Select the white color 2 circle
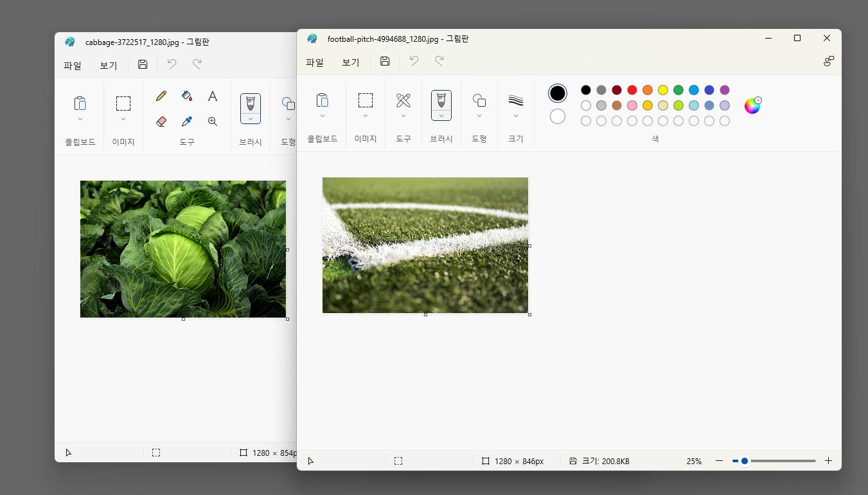868x495 pixels. (x=558, y=116)
